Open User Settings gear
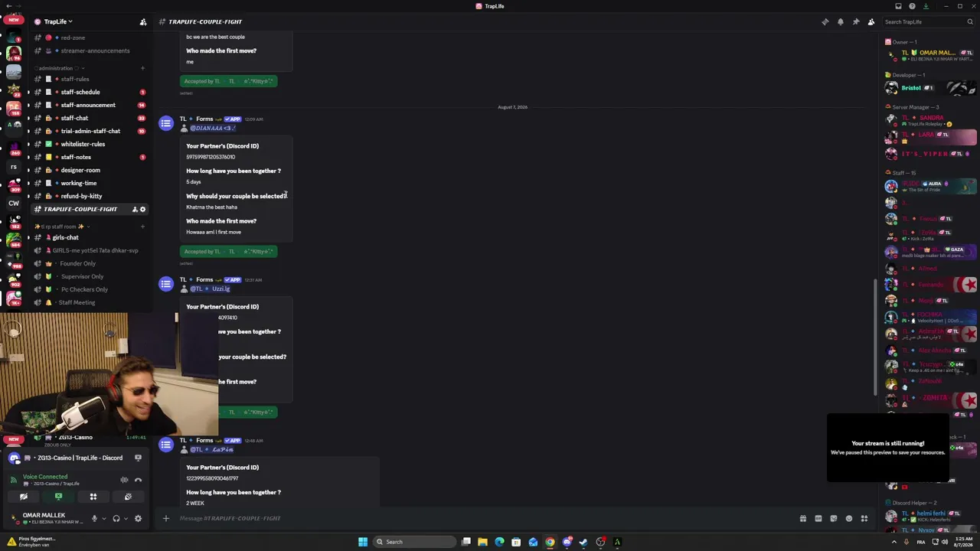The height and width of the screenshot is (551, 980). (138, 518)
